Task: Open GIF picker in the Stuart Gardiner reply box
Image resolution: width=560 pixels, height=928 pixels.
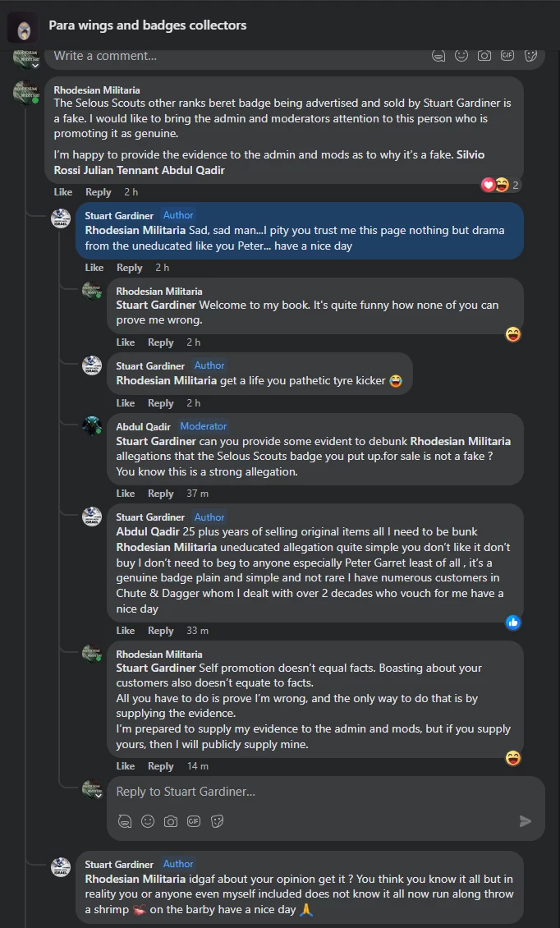Action: click(x=194, y=821)
